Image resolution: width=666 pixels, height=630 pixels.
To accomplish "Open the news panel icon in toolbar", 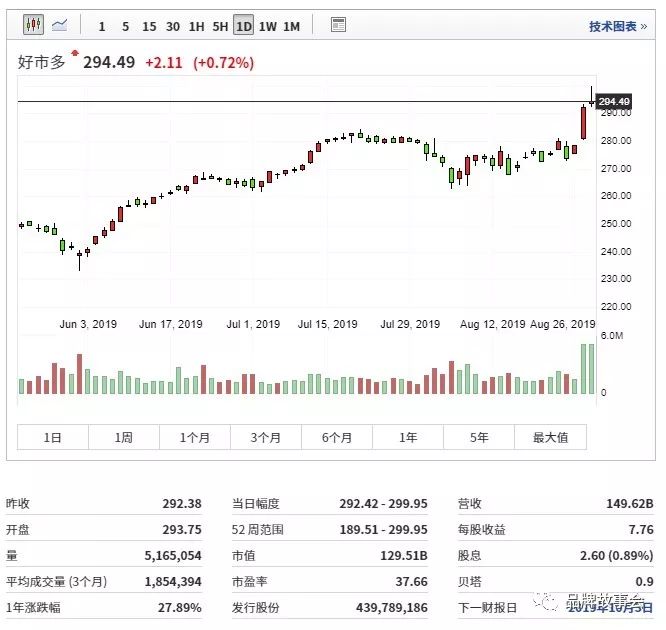I will tap(338, 25).
